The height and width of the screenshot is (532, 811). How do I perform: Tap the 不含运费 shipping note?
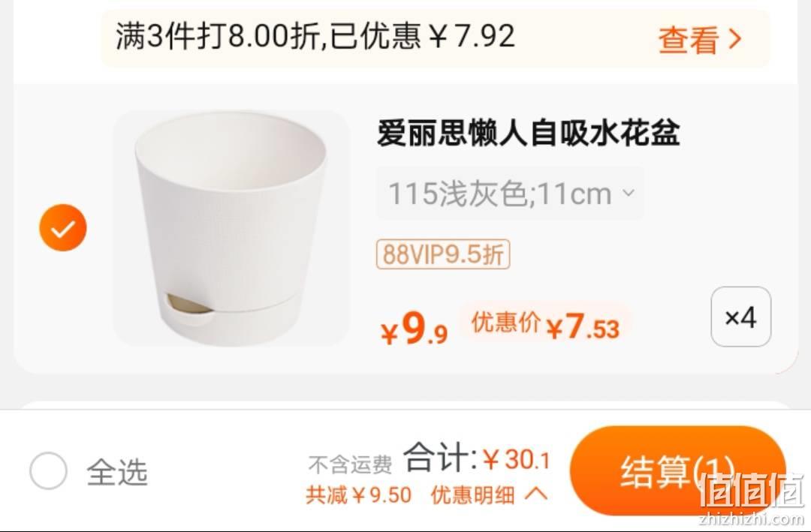tap(350, 464)
